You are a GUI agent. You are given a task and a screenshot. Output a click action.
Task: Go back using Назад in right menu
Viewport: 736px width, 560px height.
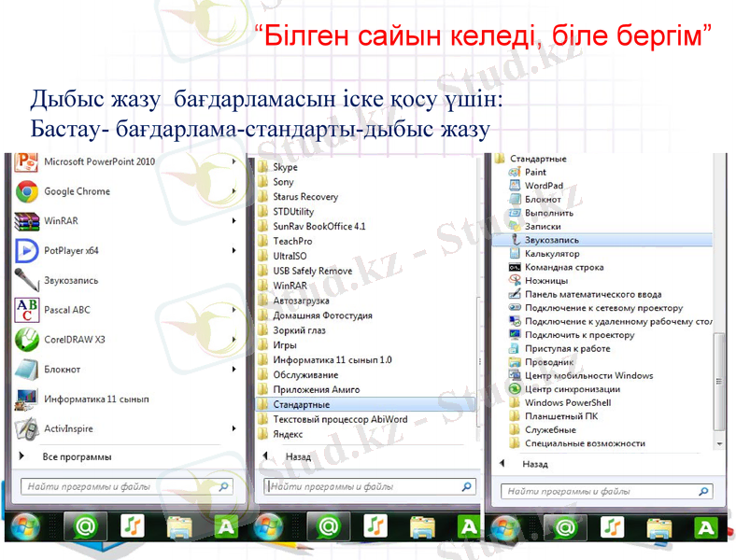pos(524,464)
